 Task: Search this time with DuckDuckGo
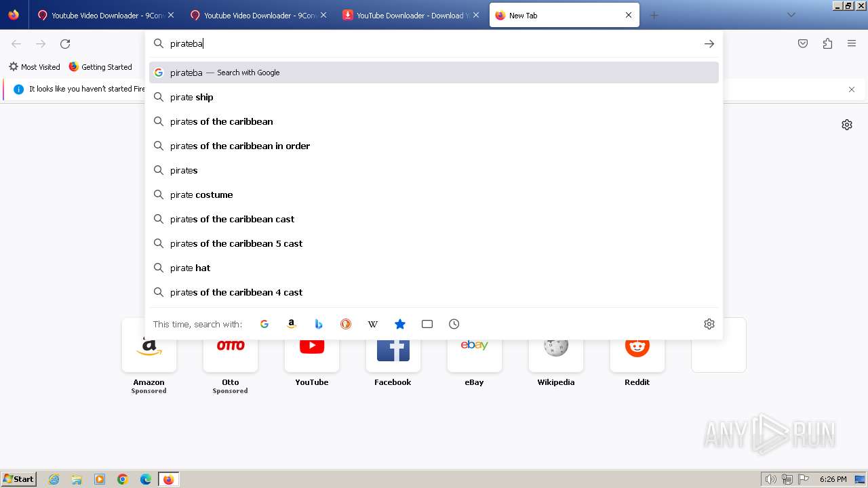[x=346, y=324]
